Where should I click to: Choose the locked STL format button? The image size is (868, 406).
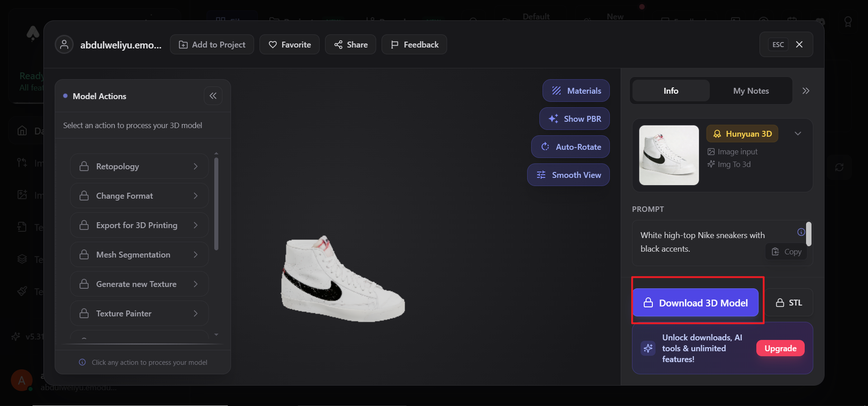(789, 303)
